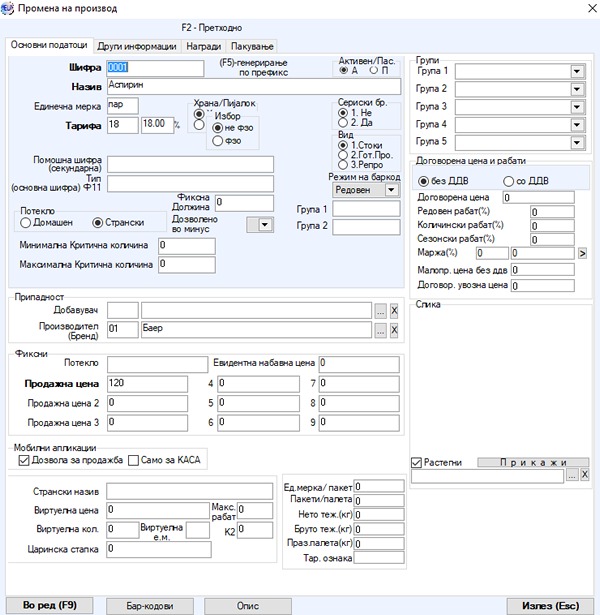Clear the Производител Баер with X
The image size is (600, 615).
[x=394, y=330]
